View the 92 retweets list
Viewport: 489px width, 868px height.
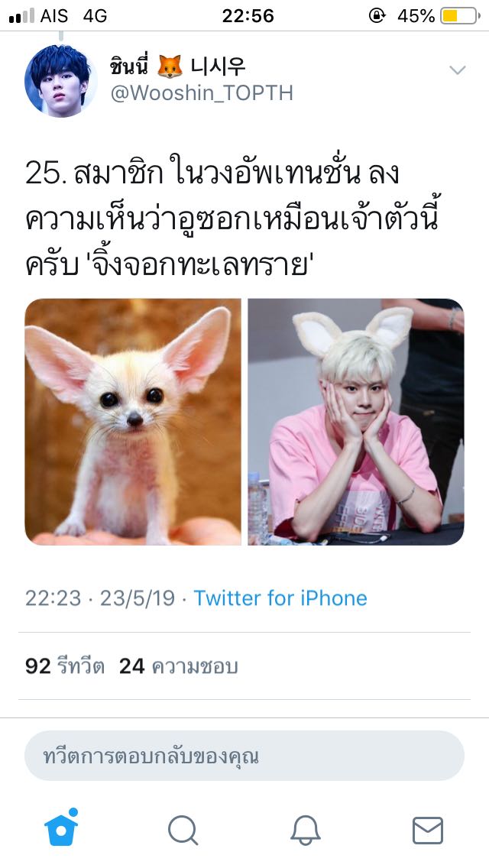click(65, 666)
